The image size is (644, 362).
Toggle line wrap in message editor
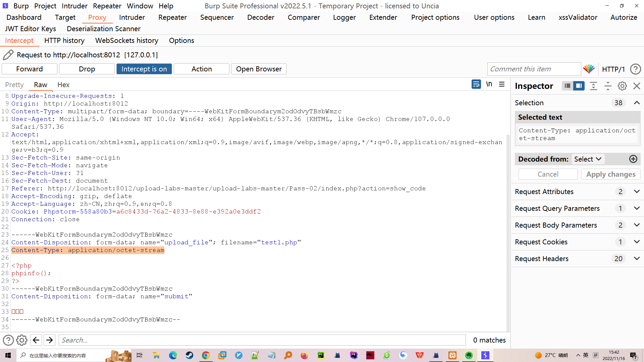tap(476, 84)
